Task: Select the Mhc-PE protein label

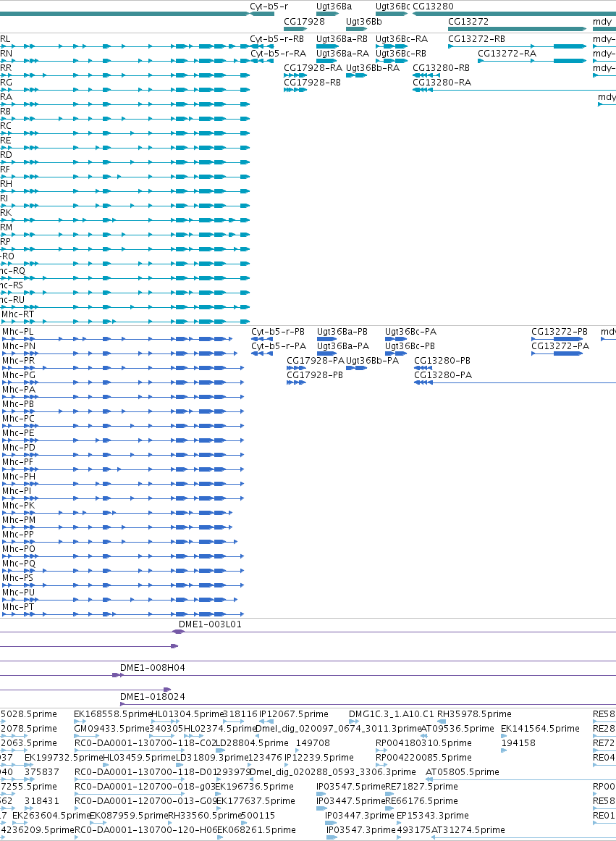Action: (x=18, y=433)
